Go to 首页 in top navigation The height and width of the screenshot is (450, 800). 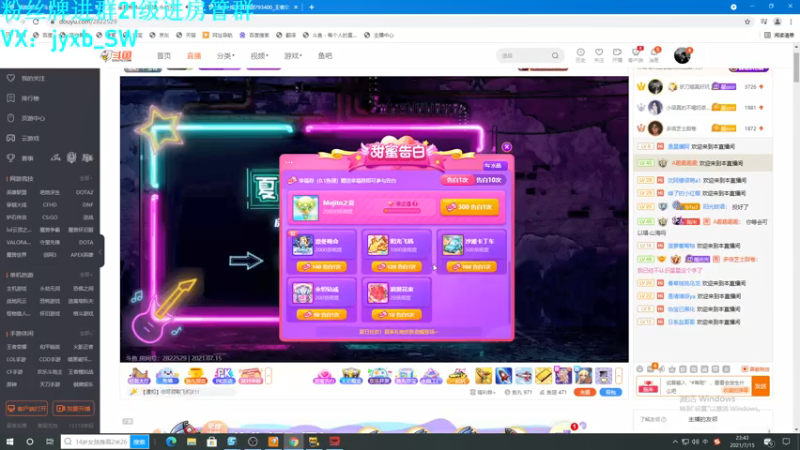point(164,56)
